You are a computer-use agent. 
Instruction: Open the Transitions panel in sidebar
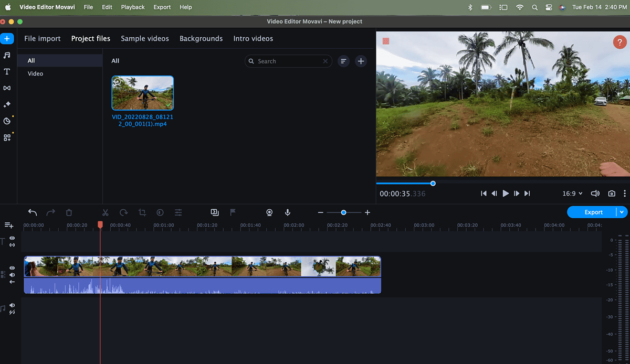[x=7, y=88]
